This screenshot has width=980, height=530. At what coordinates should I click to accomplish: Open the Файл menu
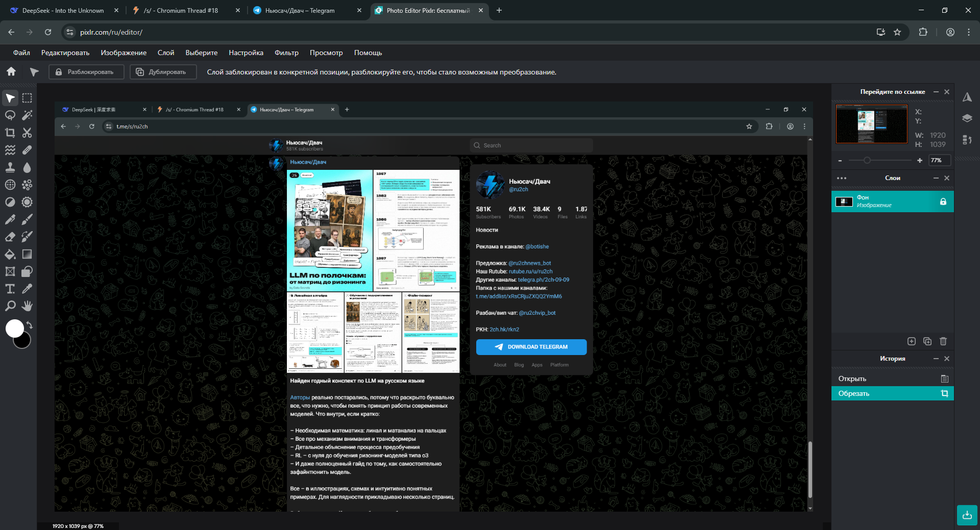(21, 53)
